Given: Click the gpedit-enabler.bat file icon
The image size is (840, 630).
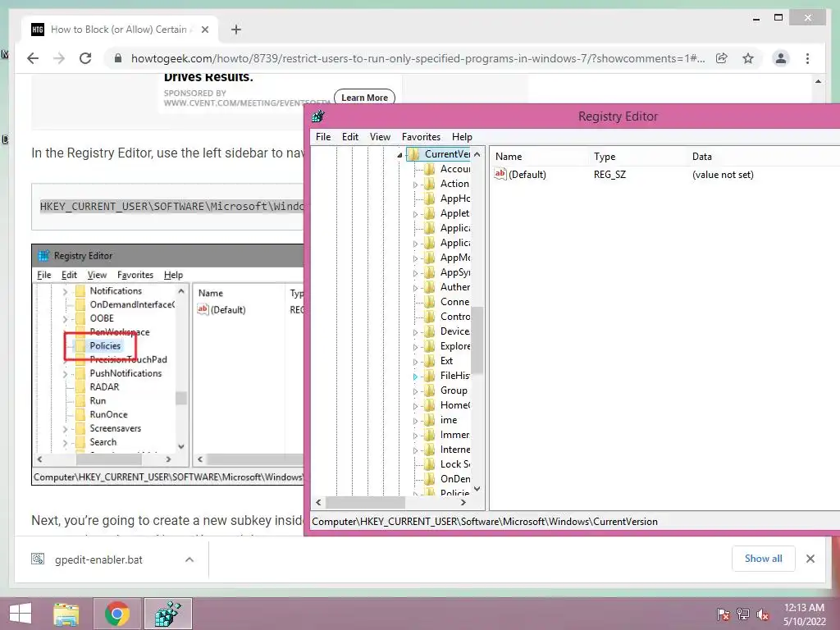Looking at the screenshot, I should click(38, 559).
